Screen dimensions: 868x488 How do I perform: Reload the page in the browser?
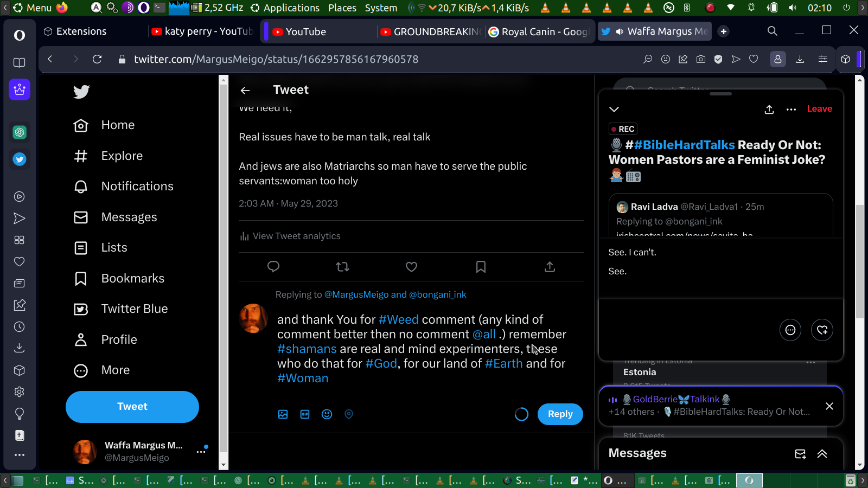coord(97,59)
